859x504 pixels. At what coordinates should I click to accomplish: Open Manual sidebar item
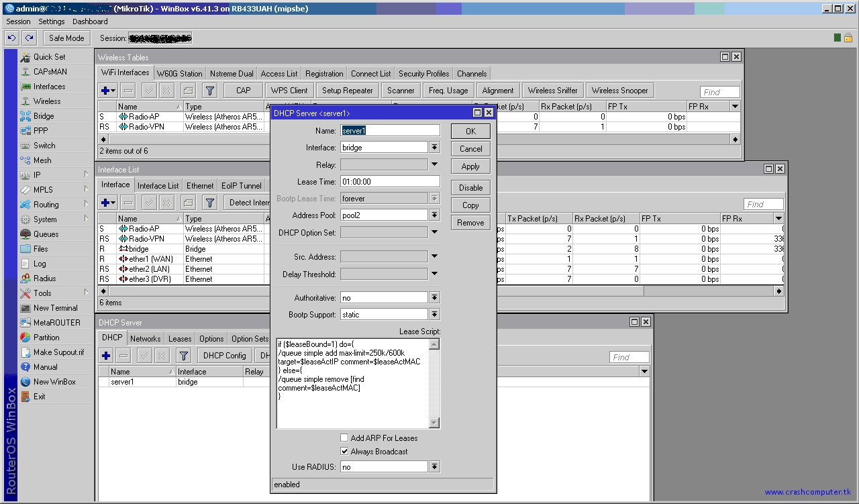coord(45,367)
